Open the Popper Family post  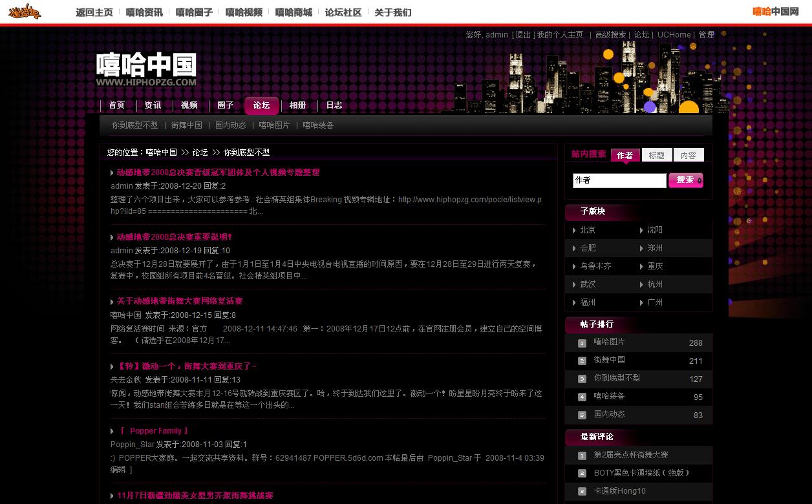[155, 431]
